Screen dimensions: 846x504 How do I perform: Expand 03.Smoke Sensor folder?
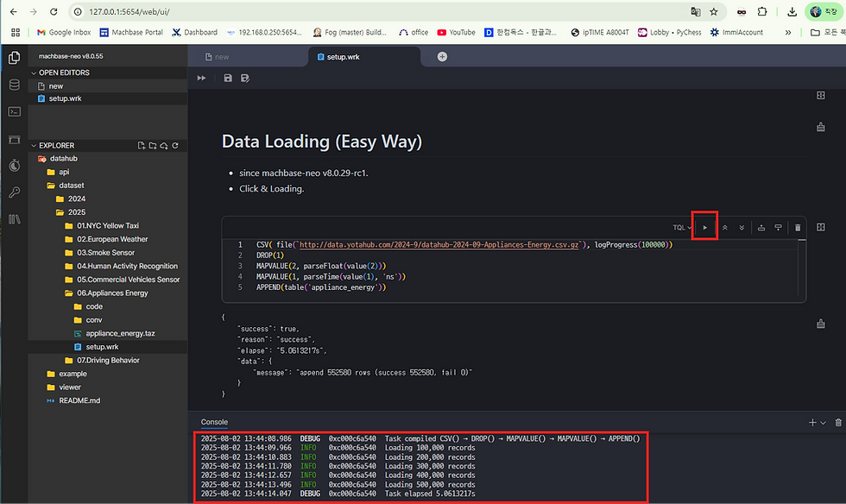[x=108, y=253]
